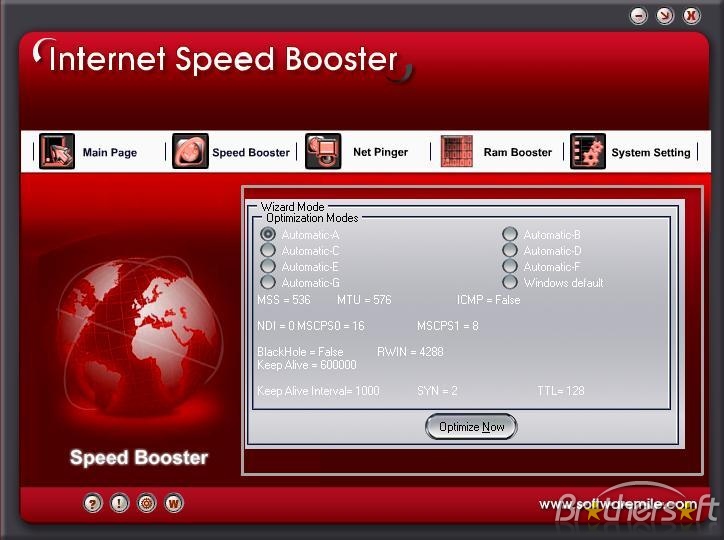724x540 pixels.
Task: Click the ICMP = False text
Action: [489, 300]
